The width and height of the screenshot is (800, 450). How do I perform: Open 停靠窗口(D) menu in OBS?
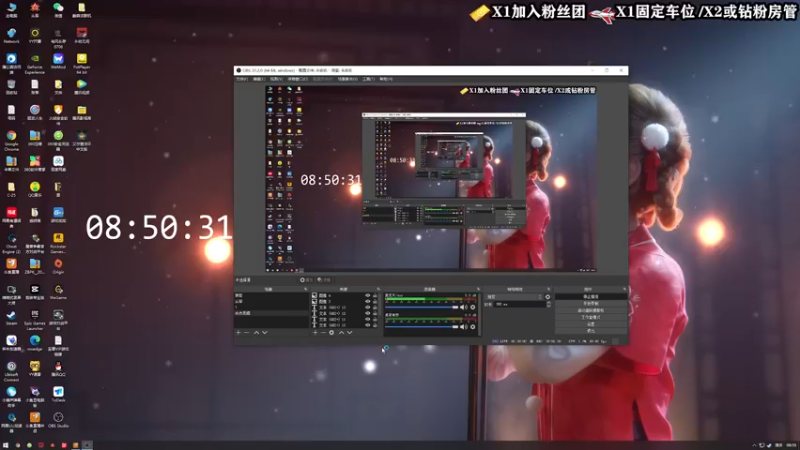pyautogui.click(x=297, y=79)
